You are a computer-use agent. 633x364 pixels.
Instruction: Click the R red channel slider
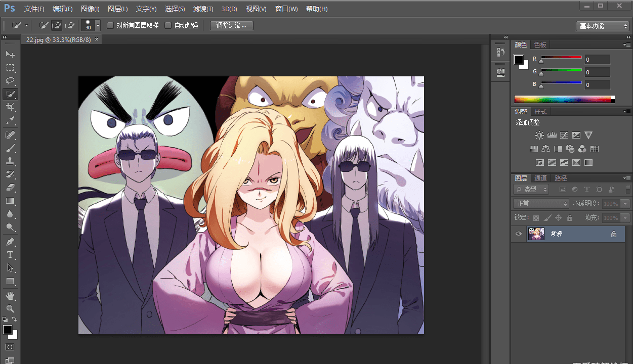click(x=561, y=59)
